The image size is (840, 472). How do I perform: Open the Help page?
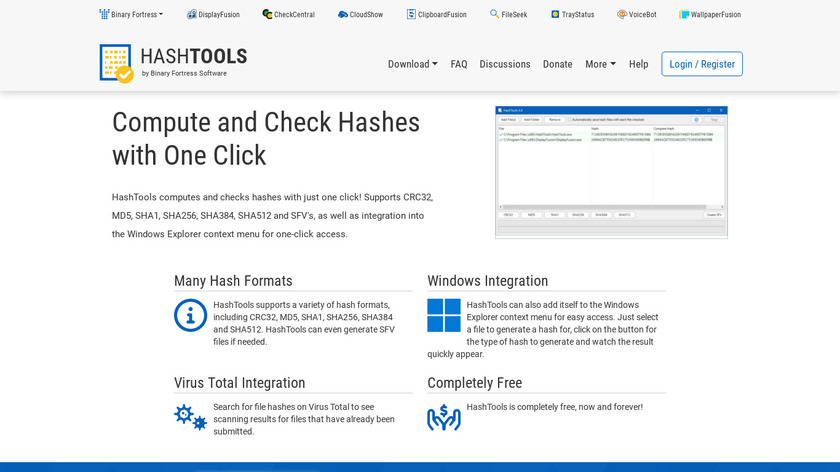(x=639, y=64)
